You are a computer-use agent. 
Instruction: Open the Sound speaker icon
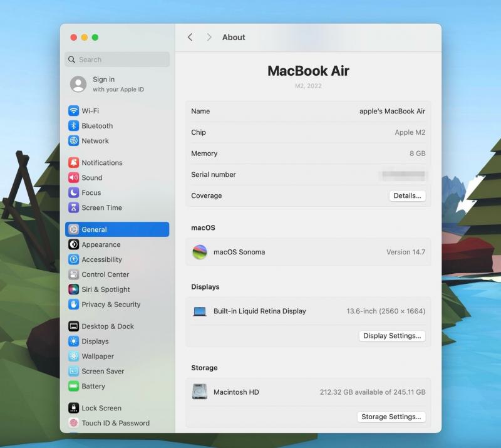pos(73,177)
